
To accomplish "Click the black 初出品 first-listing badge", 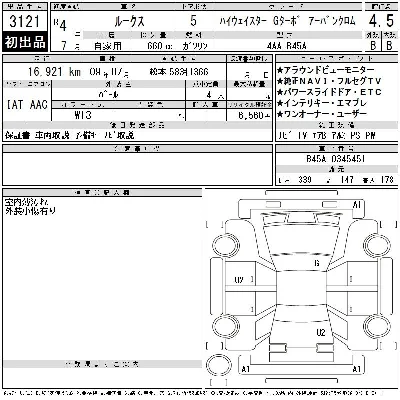I will 24,42.
